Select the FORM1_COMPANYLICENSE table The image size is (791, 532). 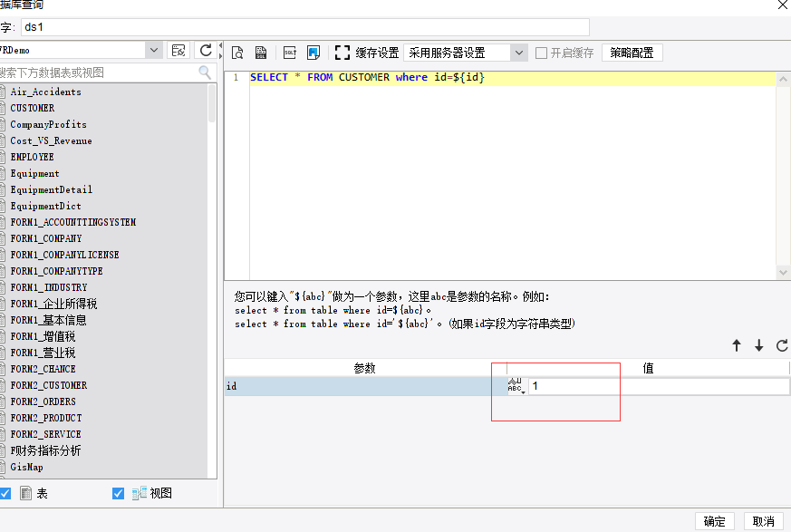click(x=64, y=255)
